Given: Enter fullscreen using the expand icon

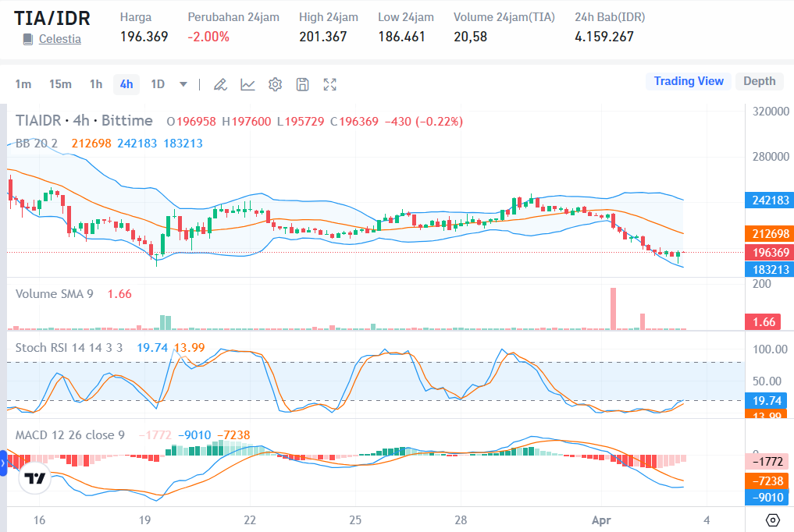Looking at the screenshot, I should click(329, 84).
